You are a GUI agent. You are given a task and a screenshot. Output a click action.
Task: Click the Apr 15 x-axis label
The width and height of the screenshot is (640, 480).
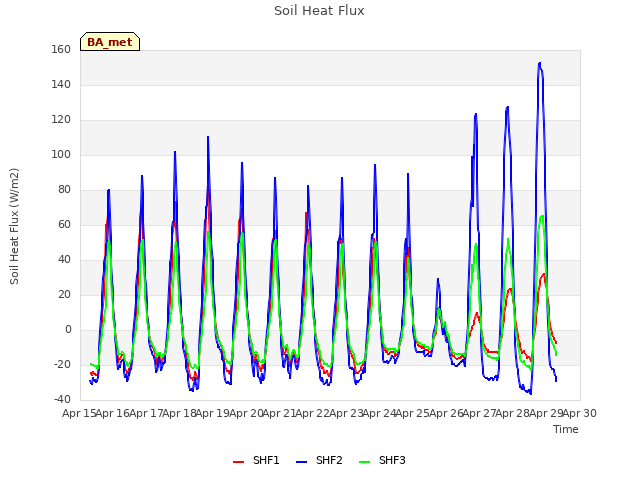click(x=80, y=413)
